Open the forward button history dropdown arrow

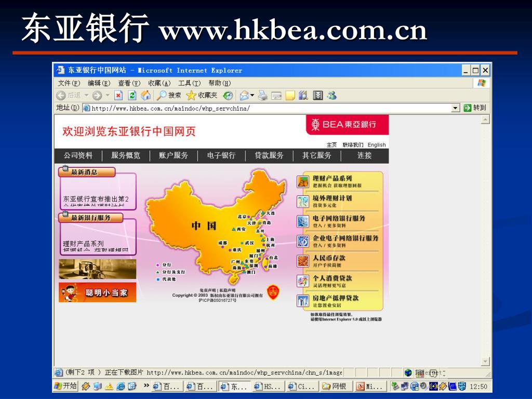point(108,96)
